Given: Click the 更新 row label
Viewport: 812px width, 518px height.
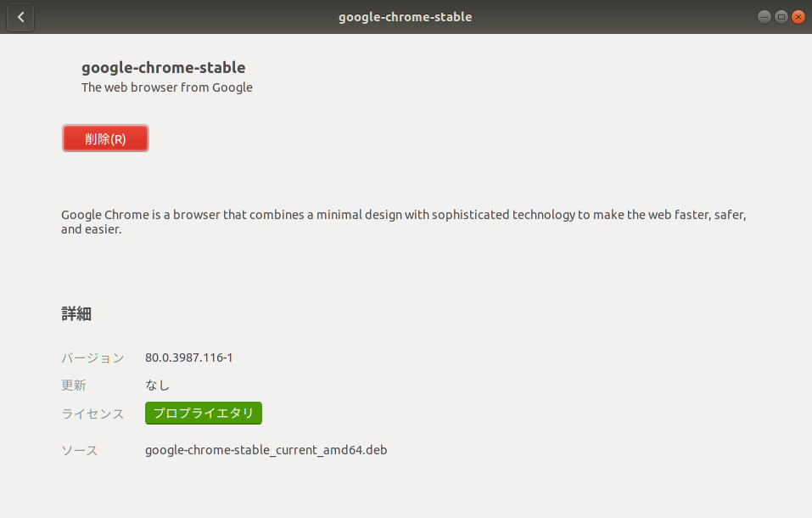Looking at the screenshot, I should [x=74, y=385].
